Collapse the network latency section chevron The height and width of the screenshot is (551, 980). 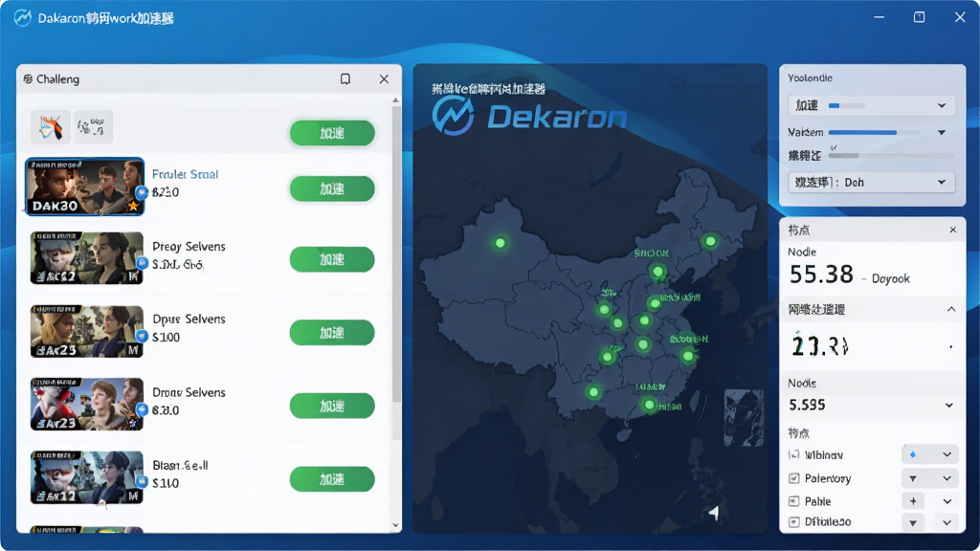[951, 309]
